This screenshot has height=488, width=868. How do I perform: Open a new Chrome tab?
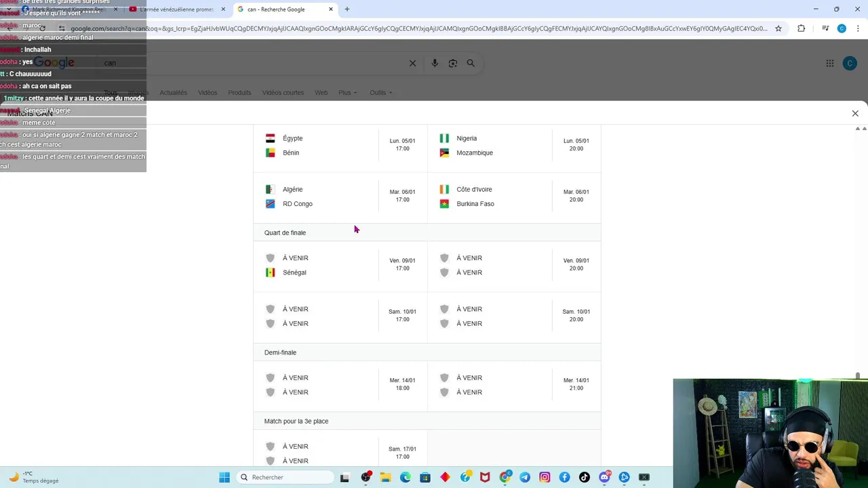[347, 9]
